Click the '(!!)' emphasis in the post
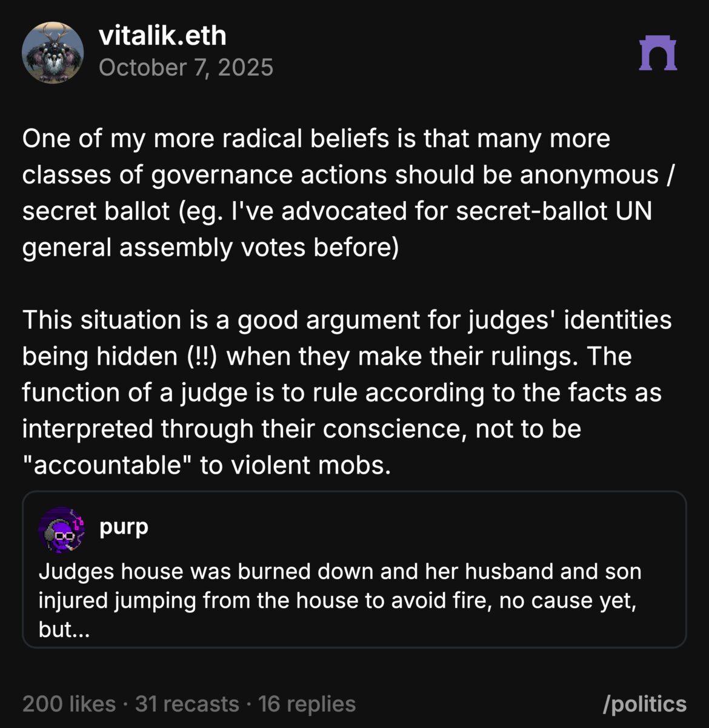This screenshot has width=709, height=728. 204,356
